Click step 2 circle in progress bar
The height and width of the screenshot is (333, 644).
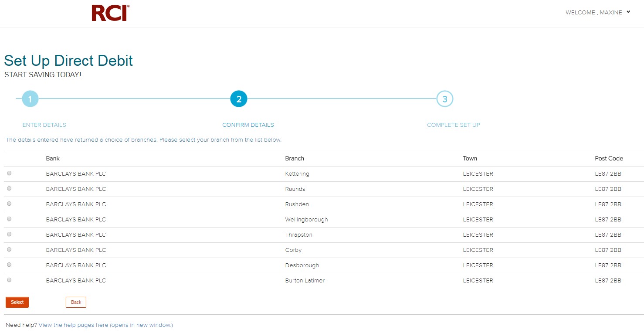click(x=239, y=99)
